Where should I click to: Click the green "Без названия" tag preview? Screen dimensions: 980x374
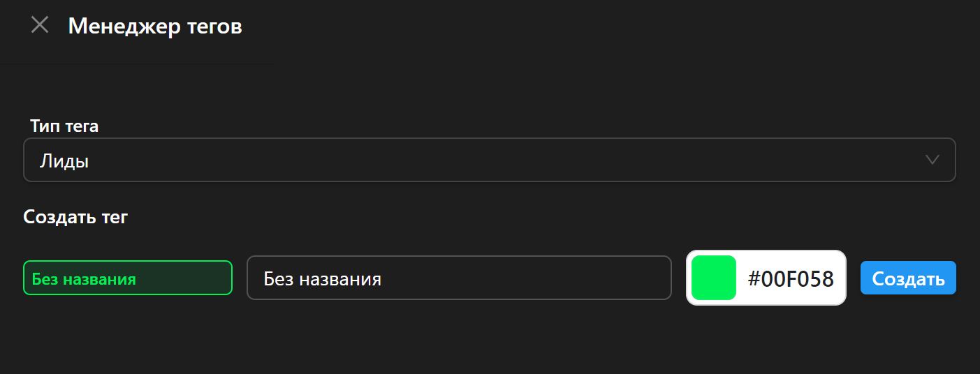tap(127, 278)
